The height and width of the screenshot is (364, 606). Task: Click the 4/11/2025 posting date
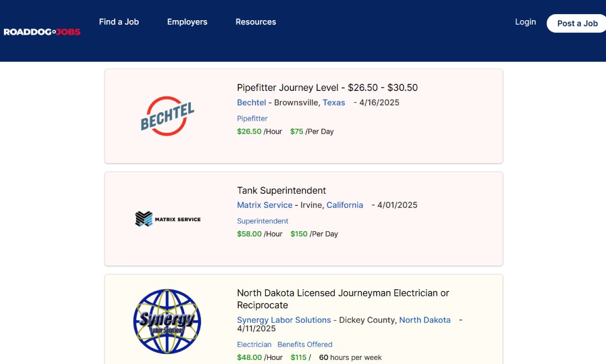[x=257, y=329]
